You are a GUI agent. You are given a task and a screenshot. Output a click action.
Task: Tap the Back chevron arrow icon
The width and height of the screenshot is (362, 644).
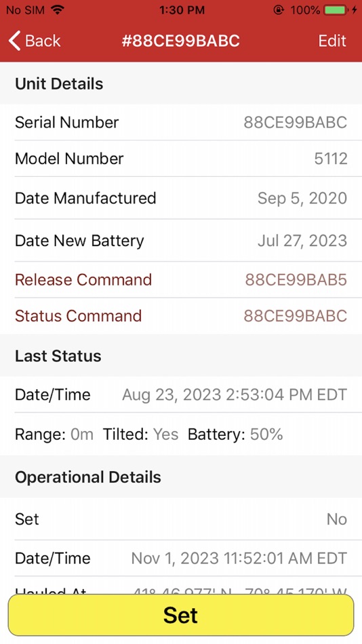coord(14,41)
